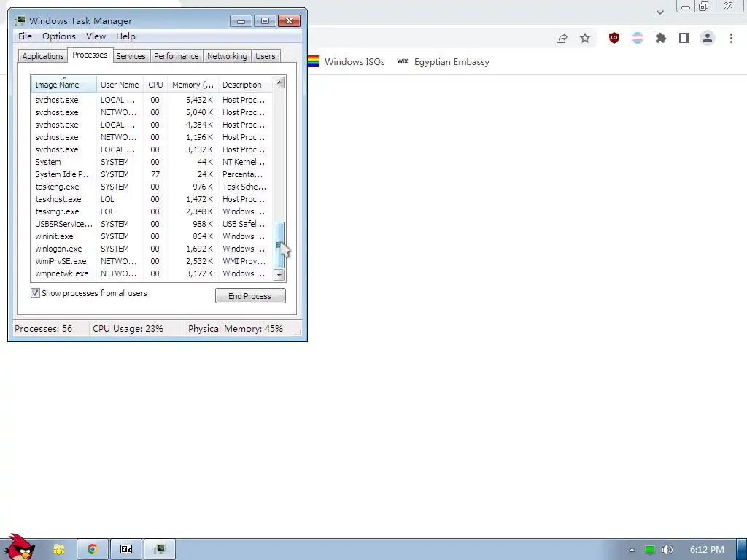
Task: Select the wininit.exe process
Action: tap(152, 236)
